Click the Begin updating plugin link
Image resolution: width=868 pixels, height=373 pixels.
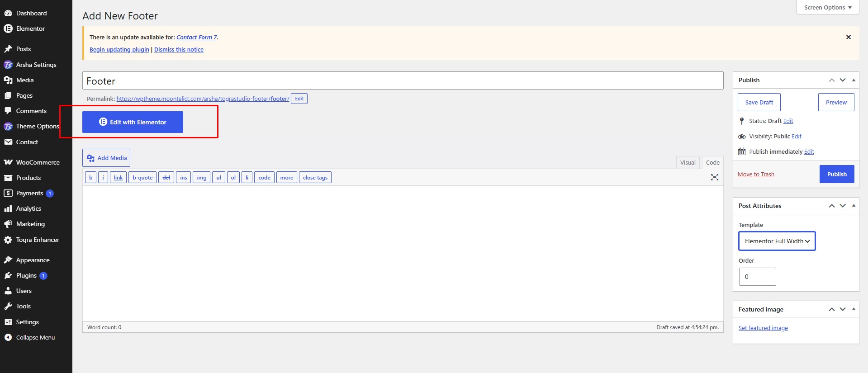119,50
